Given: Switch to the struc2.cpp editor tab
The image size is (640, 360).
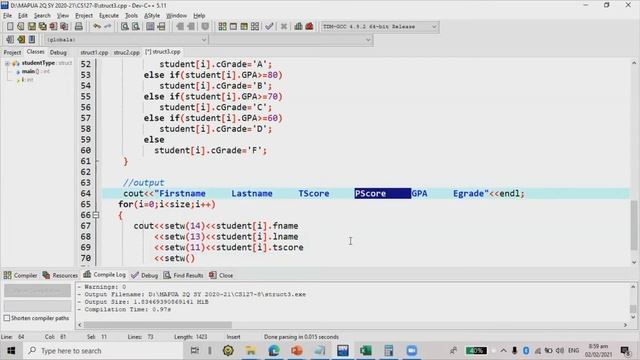Looking at the screenshot, I should (x=127, y=52).
